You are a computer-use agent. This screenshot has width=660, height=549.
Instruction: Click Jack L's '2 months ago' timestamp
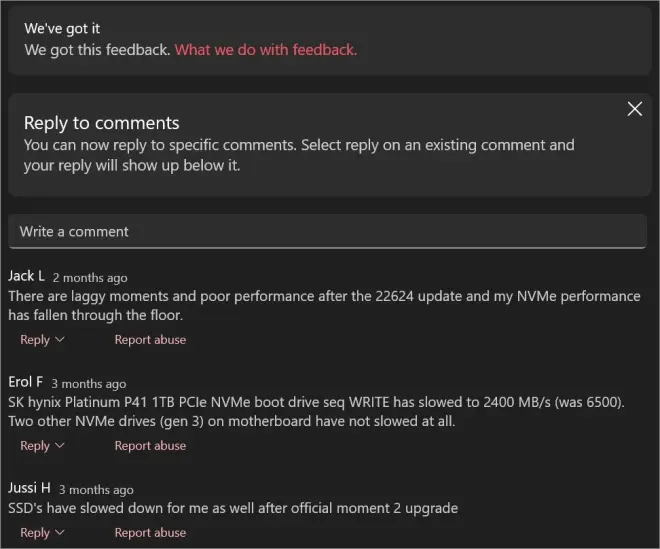pos(90,277)
